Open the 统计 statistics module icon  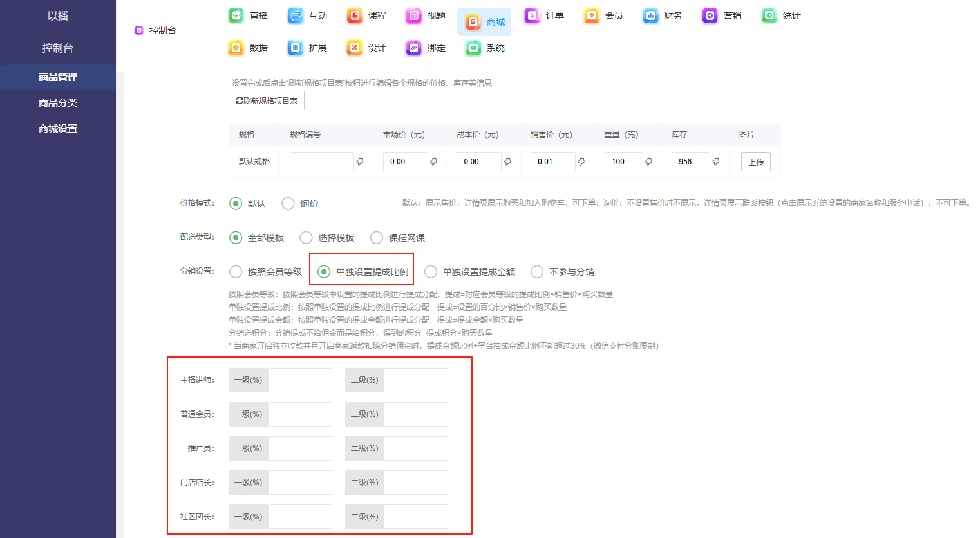(769, 15)
